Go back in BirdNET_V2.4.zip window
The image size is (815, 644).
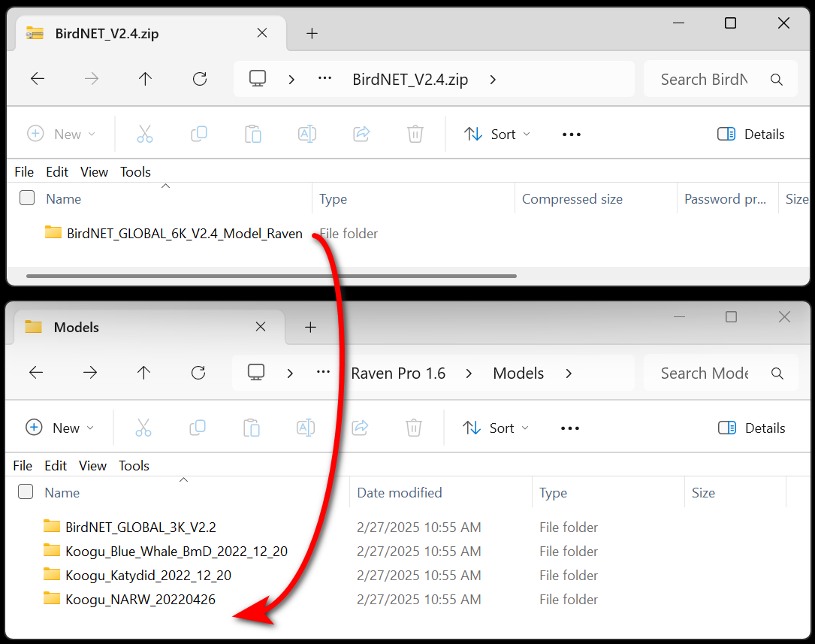click(38, 79)
